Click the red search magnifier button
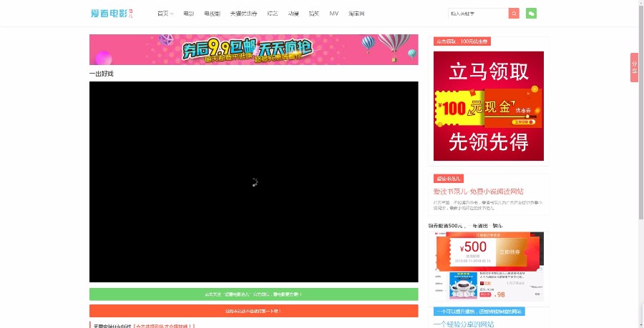This screenshot has width=644, height=328. click(514, 14)
